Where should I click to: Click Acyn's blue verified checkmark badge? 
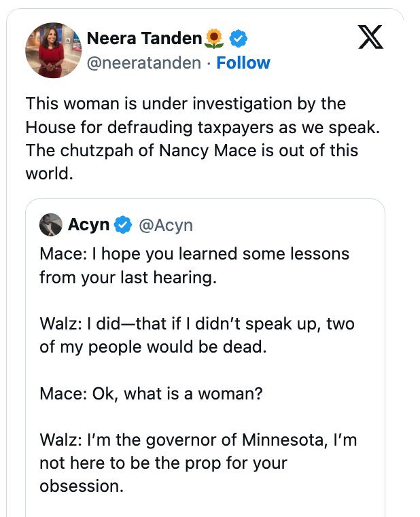click(123, 225)
